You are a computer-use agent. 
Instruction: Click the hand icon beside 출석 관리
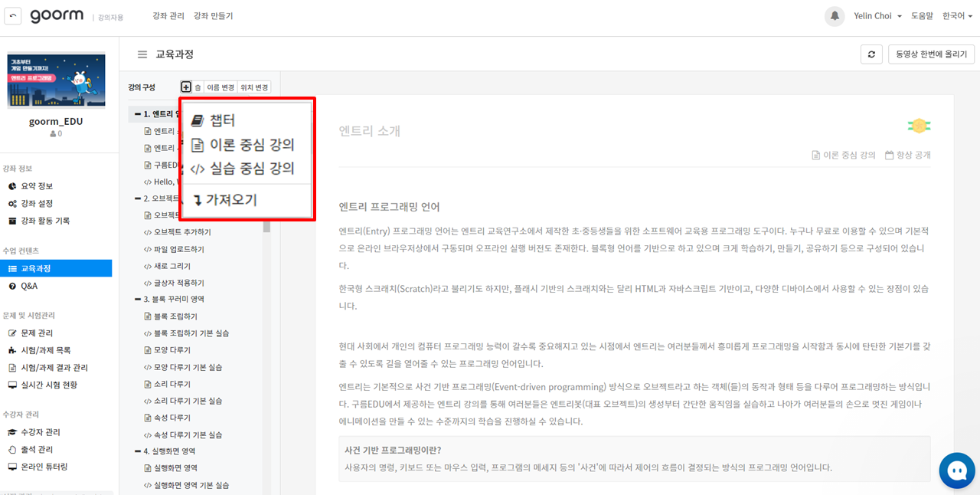click(12, 450)
